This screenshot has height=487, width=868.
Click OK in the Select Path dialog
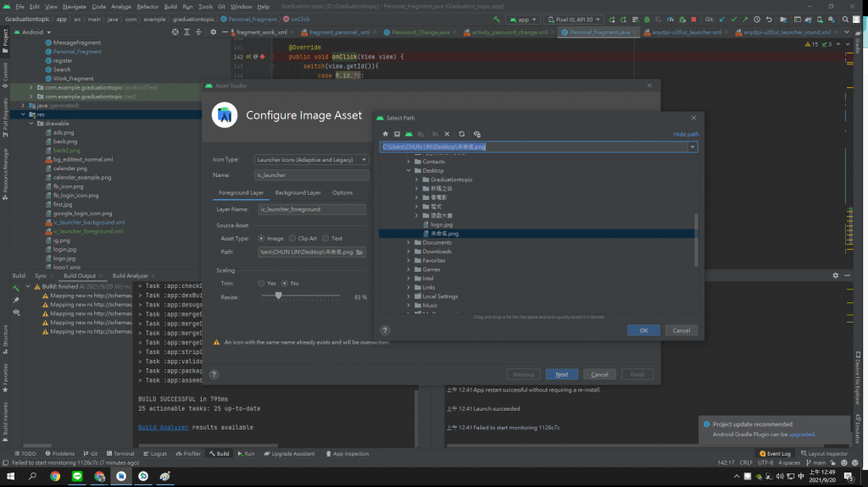click(643, 330)
